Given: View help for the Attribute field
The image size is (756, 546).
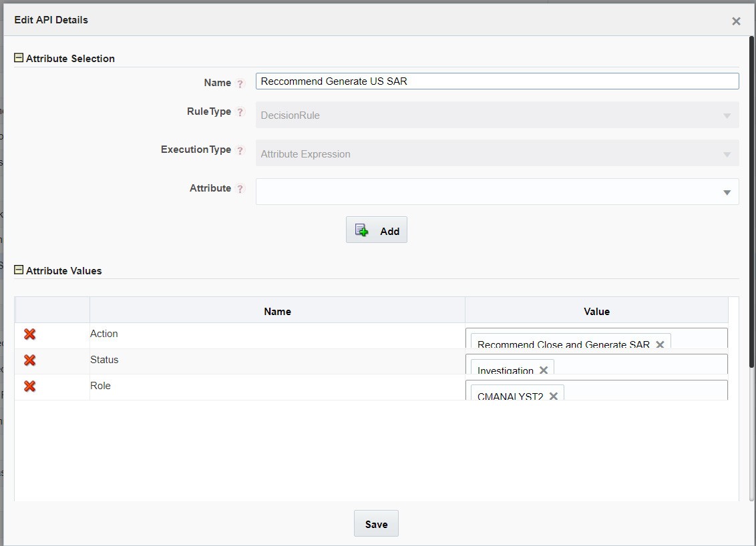Looking at the screenshot, I should (x=240, y=188).
